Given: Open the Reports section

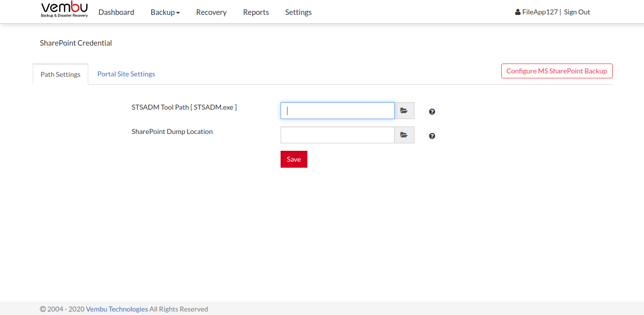Looking at the screenshot, I should 256,12.
